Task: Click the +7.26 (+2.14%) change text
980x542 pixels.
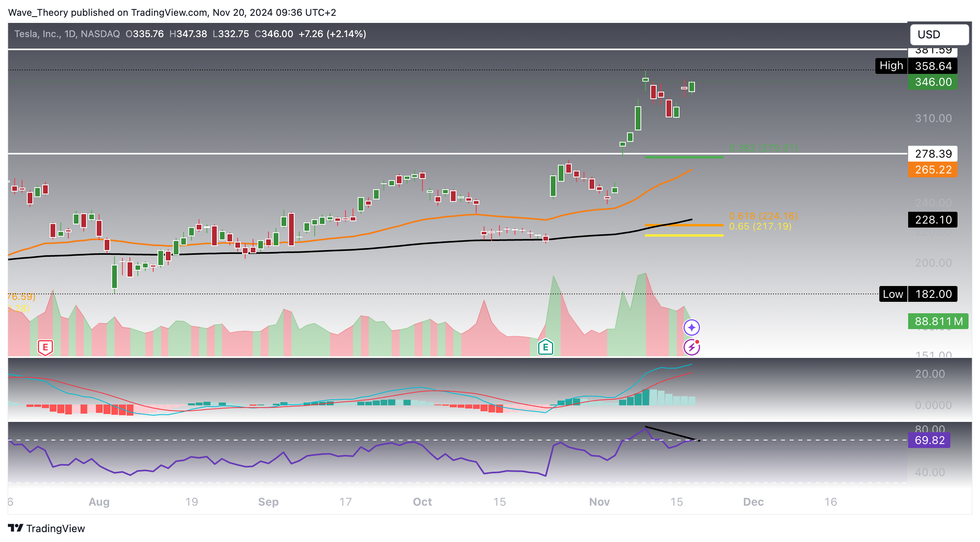Action: (332, 34)
